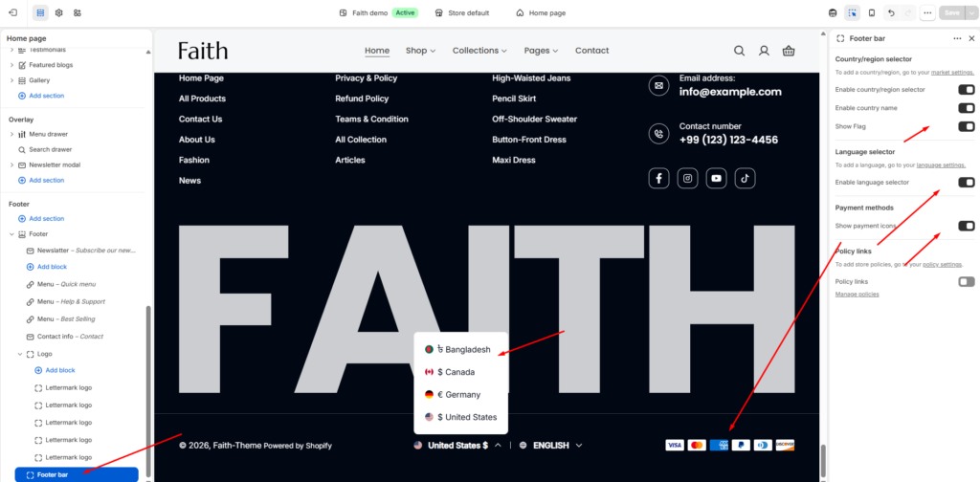The height and width of the screenshot is (482, 980).
Task: Switch to mobile preview icon
Action: 872,12
